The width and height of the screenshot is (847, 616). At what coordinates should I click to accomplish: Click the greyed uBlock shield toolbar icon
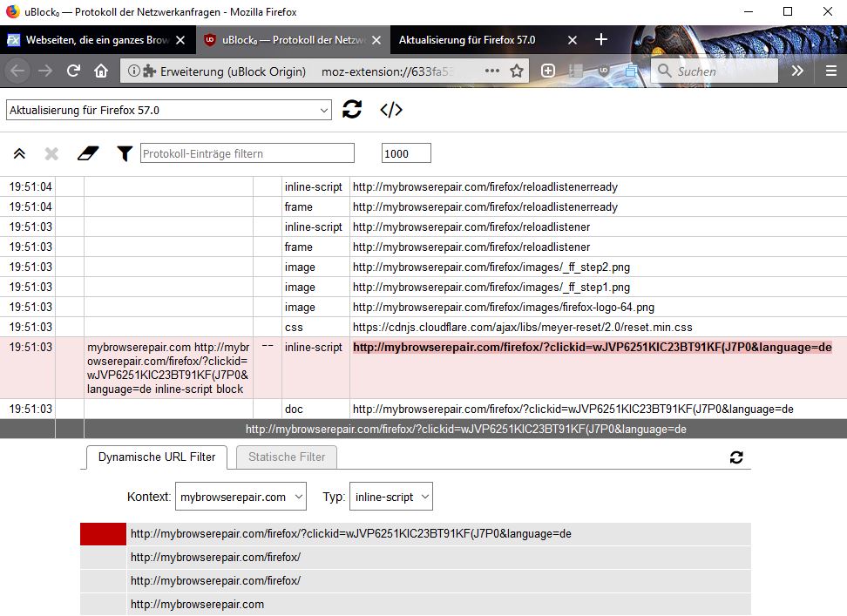tap(603, 71)
